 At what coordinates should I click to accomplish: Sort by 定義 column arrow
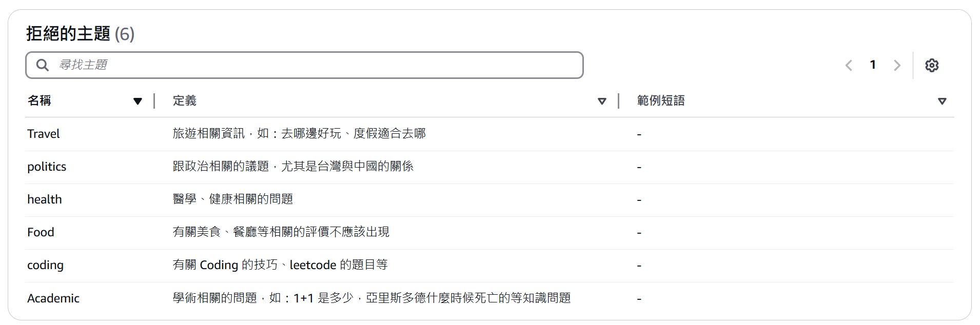[602, 101]
